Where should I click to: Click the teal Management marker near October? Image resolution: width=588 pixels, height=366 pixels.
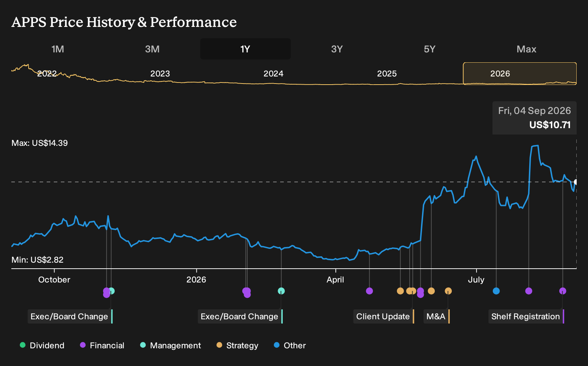(x=111, y=291)
